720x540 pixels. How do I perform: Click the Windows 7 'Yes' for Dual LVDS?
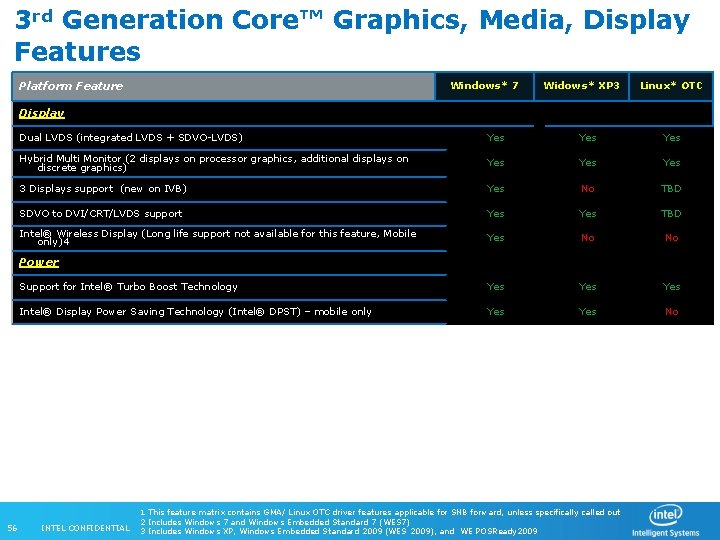[x=495, y=138]
